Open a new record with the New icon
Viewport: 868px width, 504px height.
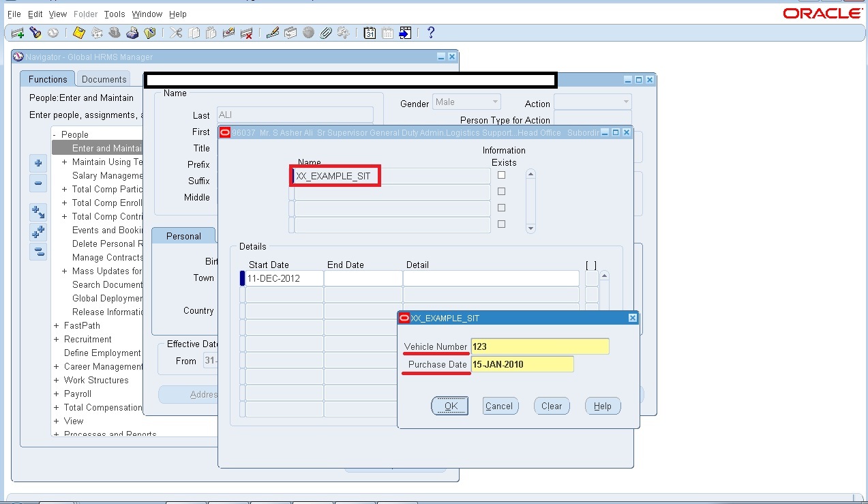coord(16,32)
